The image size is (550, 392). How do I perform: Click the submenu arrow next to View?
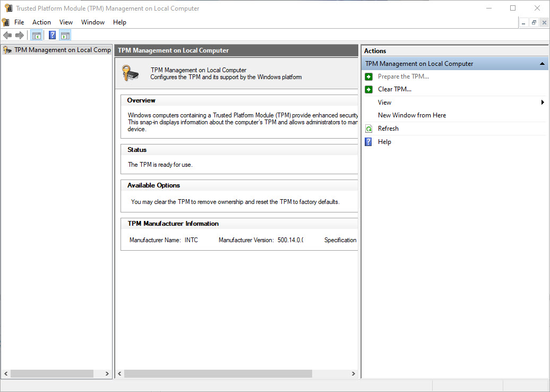(x=543, y=103)
